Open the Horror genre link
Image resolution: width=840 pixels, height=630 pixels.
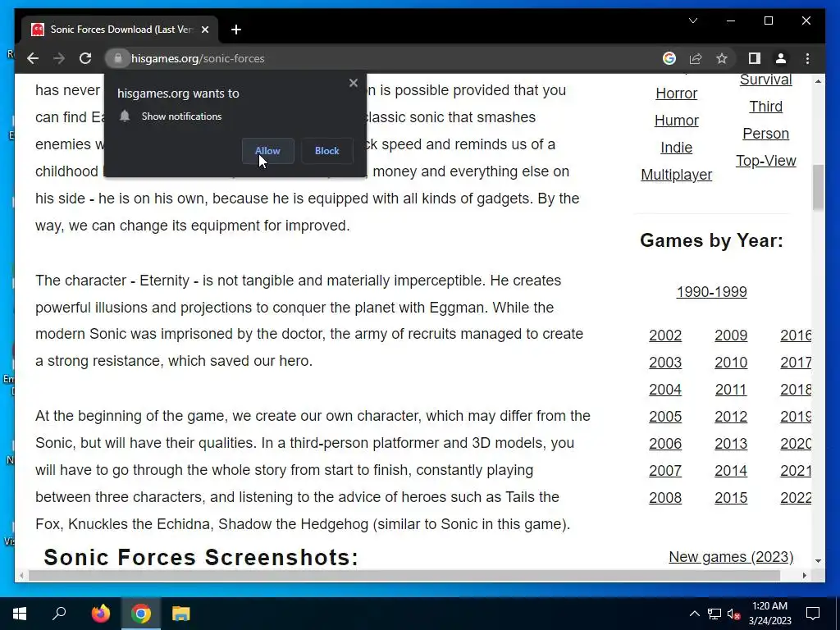click(x=676, y=94)
